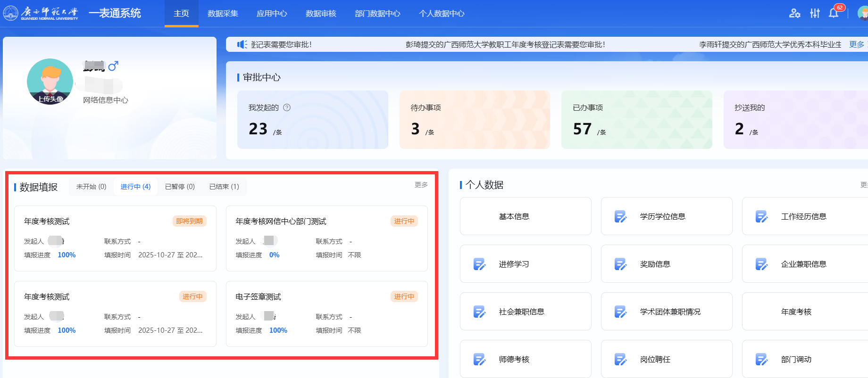Image resolution: width=868 pixels, height=378 pixels.
Task: Open the 待办事项 approval card
Action: 474,120
